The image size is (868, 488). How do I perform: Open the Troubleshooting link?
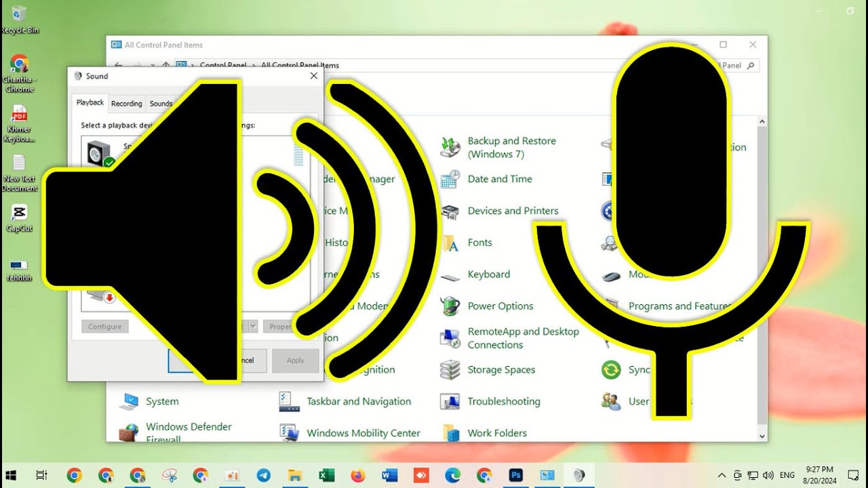pos(504,401)
